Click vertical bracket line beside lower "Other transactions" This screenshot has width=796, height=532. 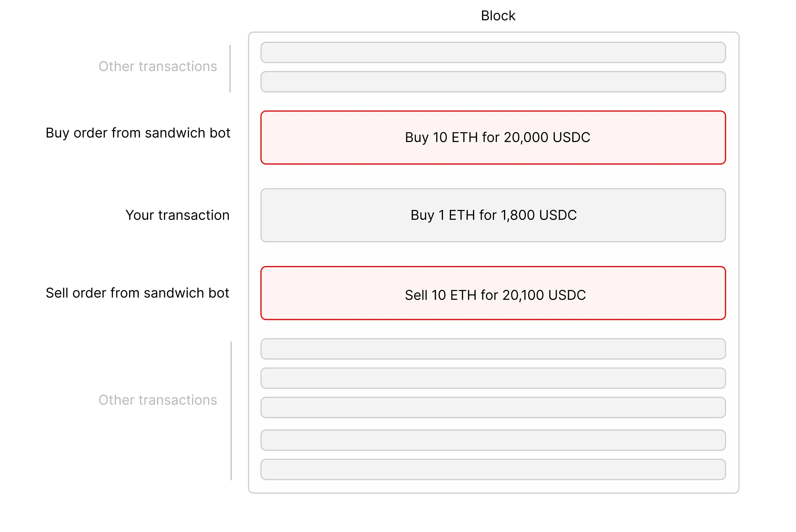point(231,410)
